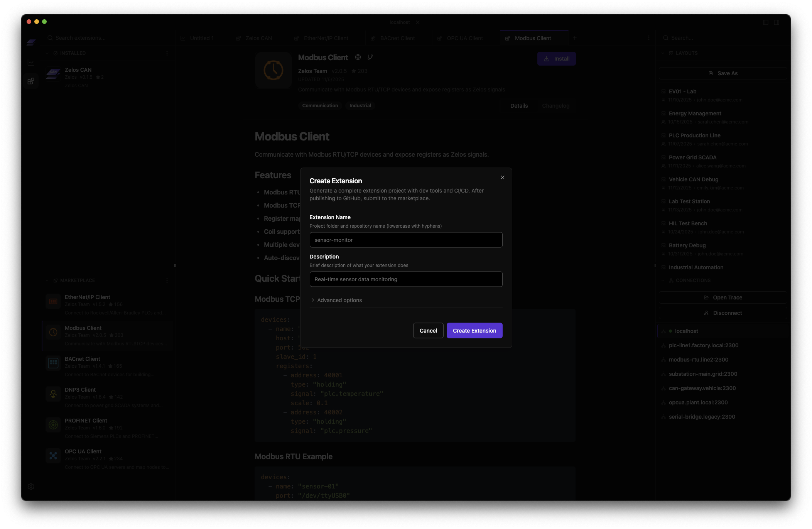Expand the Advanced options section
Screen dimensions: 812x529
point(336,300)
